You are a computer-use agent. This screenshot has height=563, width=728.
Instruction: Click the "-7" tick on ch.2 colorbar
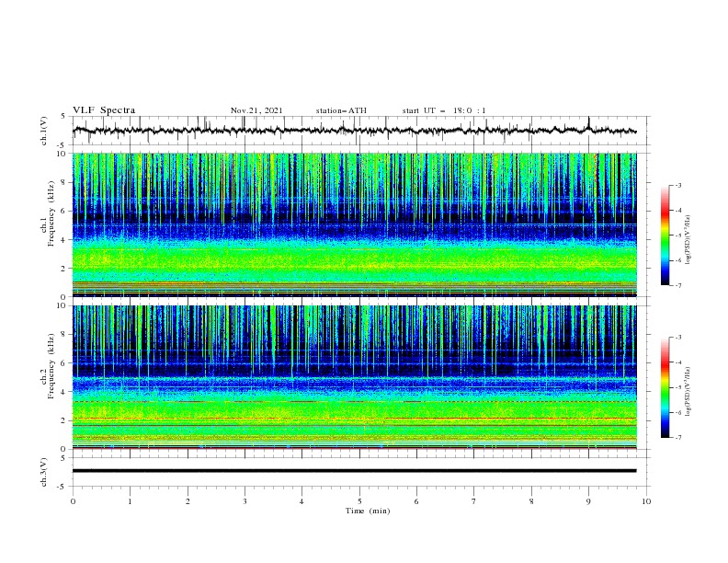tap(678, 438)
